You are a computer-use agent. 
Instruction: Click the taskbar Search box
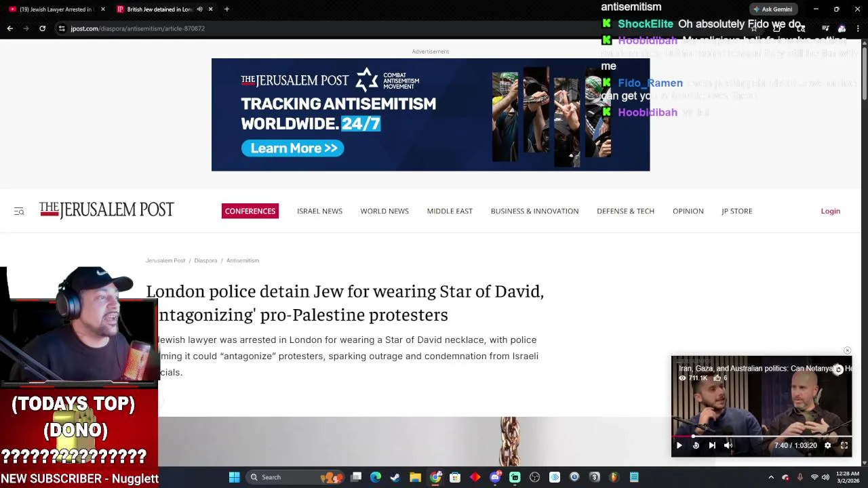click(x=295, y=477)
